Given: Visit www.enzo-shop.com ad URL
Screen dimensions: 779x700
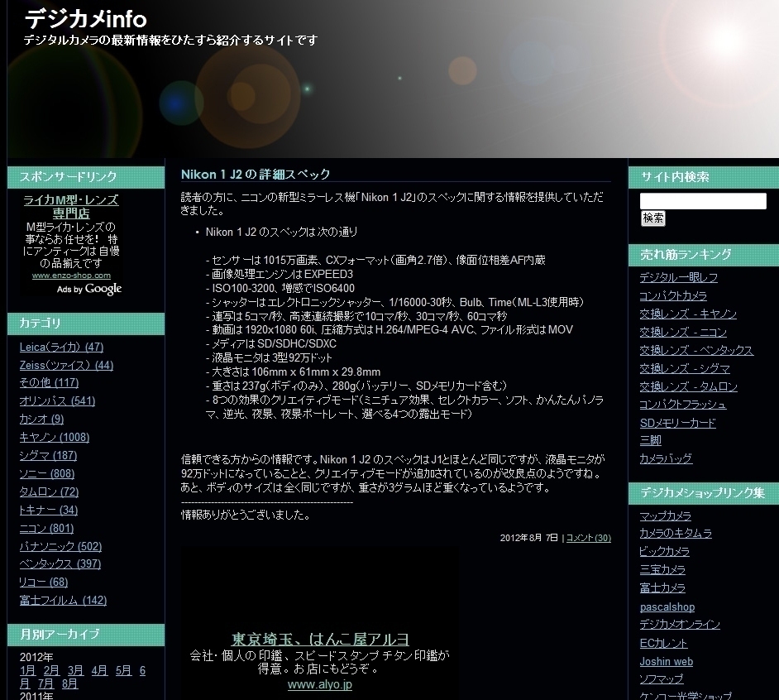Looking at the screenshot, I should tap(72, 276).
